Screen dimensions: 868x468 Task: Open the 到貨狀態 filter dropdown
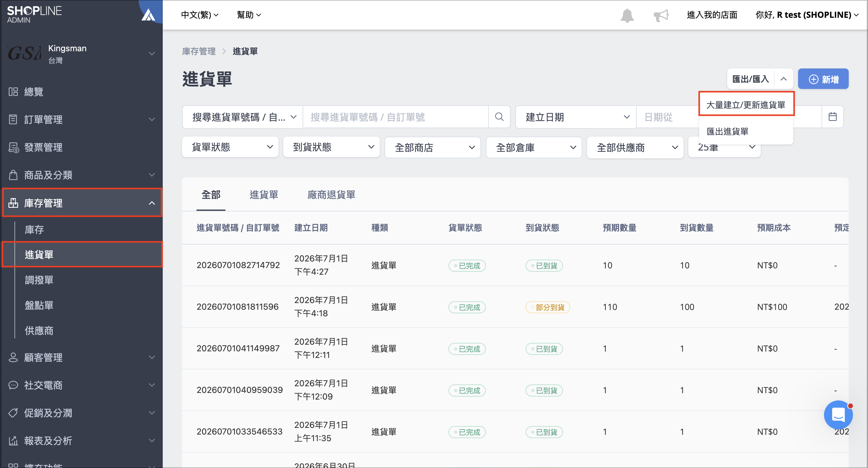332,147
